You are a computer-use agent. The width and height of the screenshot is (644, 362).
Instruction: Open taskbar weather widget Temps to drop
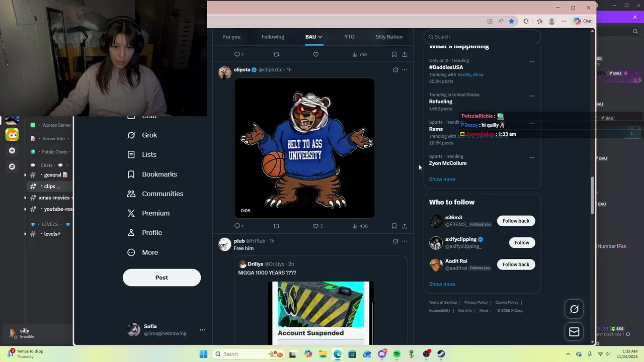click(25, 354)
